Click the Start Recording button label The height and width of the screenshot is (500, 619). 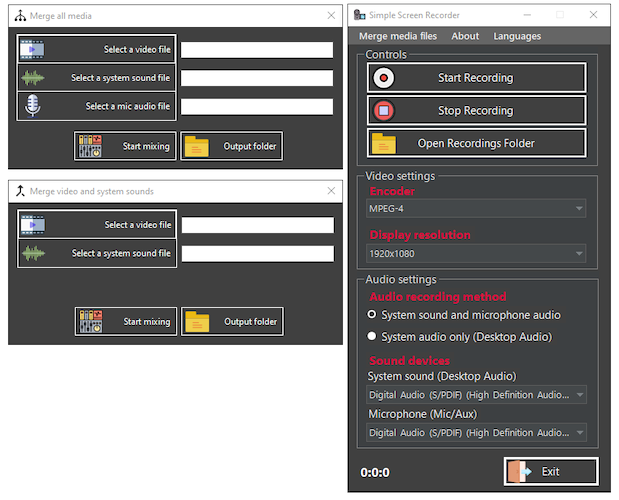(x=476, y=78)
